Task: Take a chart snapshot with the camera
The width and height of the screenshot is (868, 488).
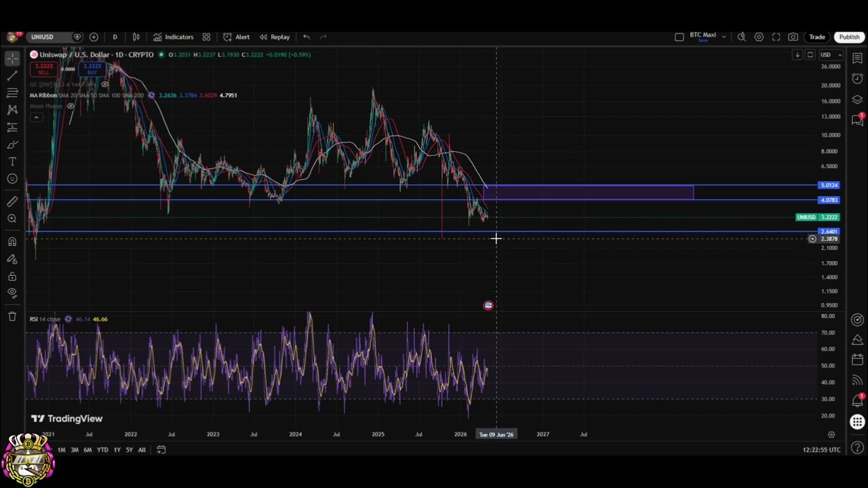Action: [x=793, y=37]
